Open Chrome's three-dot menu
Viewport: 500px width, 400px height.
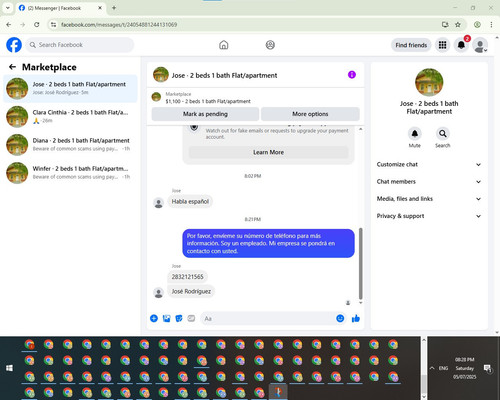click(x=491, y=24)
